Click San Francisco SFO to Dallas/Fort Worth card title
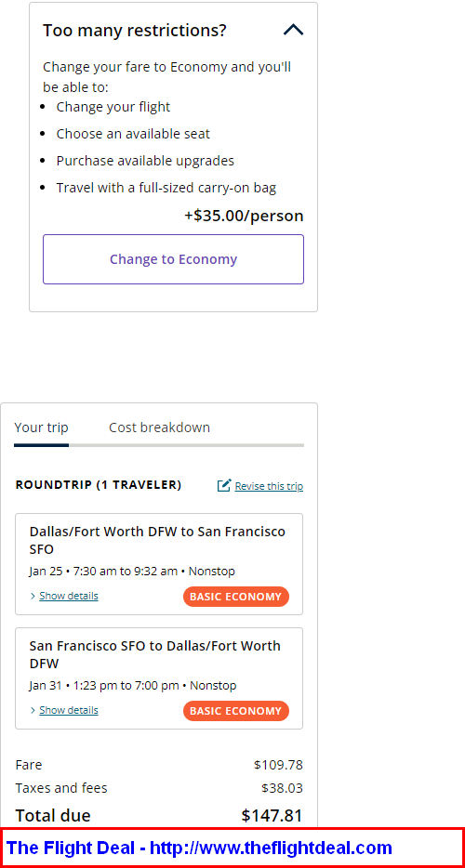465x868 pixels. pyautogui.click(x=155, y=654)
